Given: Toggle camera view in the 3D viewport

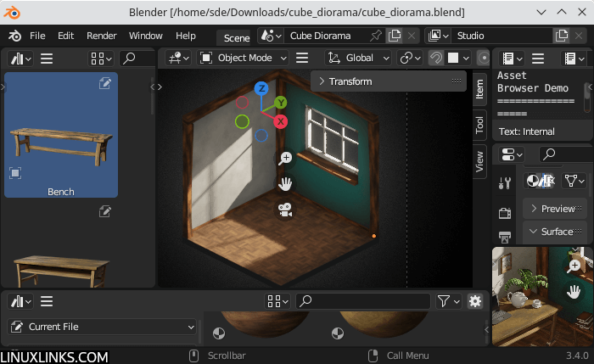Looking at the screenshot, I should (285, 210).
